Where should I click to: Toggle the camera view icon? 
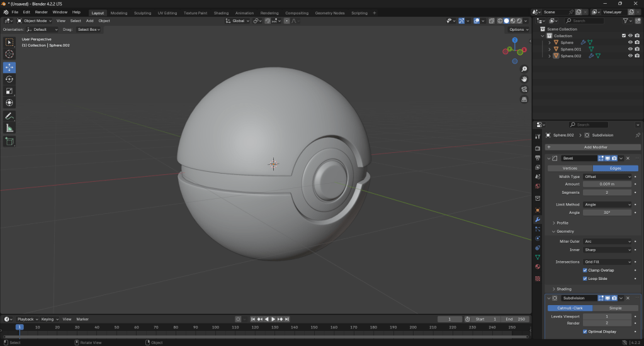524,89
